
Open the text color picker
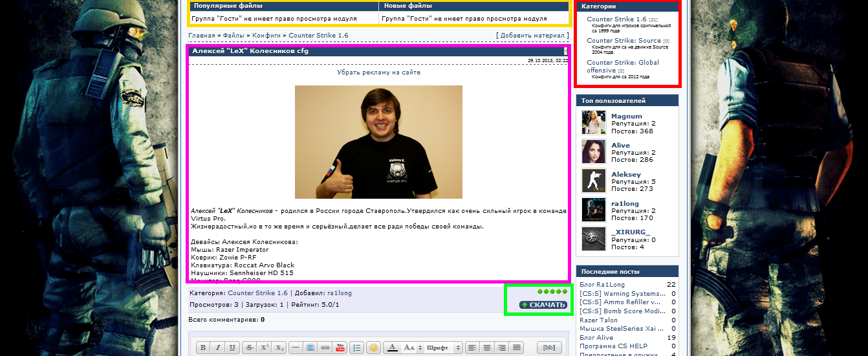coord(392,348)
